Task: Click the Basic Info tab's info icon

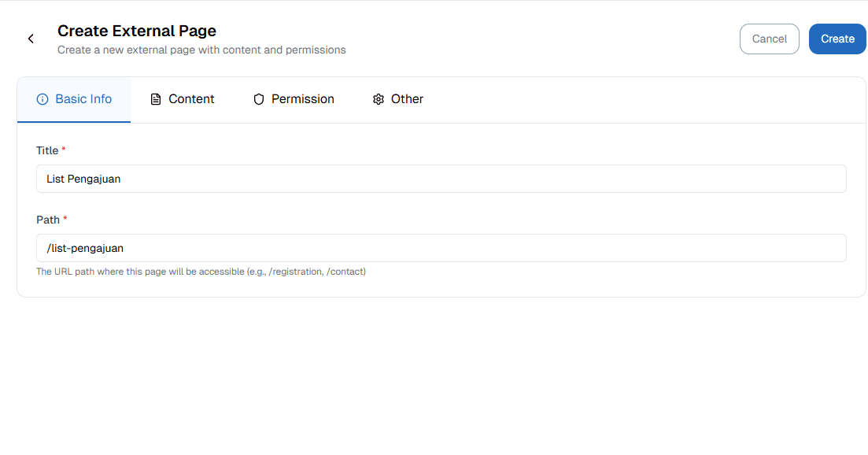Action: pos(42,99)
